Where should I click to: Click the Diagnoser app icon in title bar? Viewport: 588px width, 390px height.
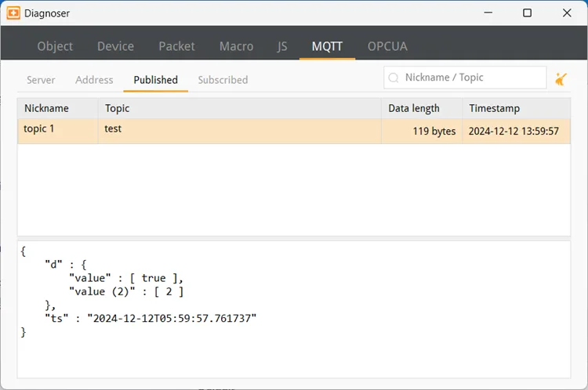[13, 13]
